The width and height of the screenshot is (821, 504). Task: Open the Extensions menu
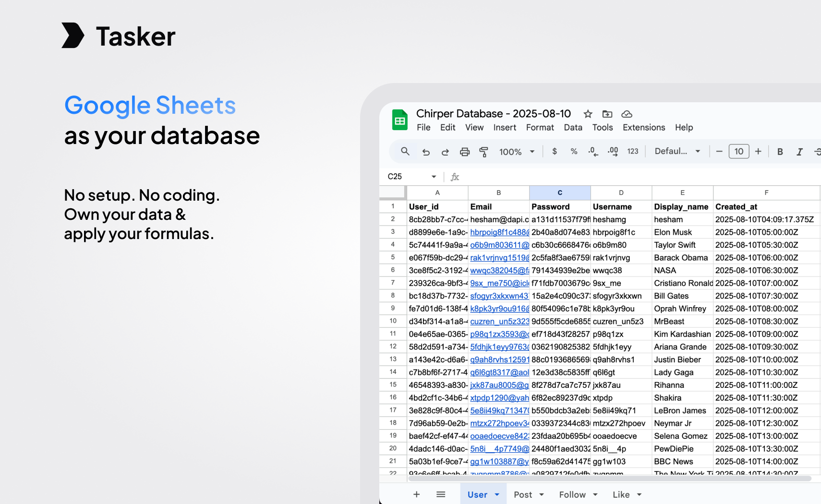(x=644, y=128)
